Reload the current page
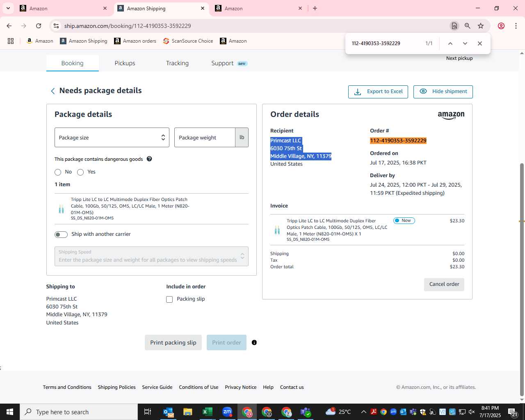 [39, 26]
